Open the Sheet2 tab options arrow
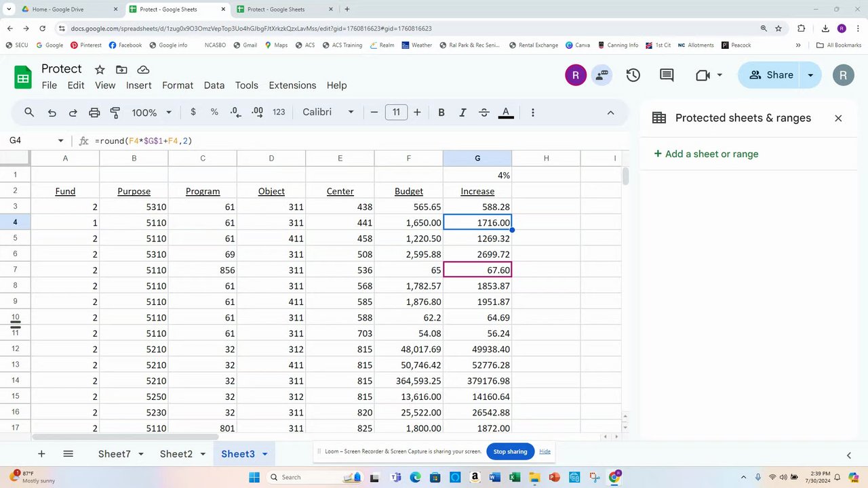The image size is (868, 488). coord(203,454)
